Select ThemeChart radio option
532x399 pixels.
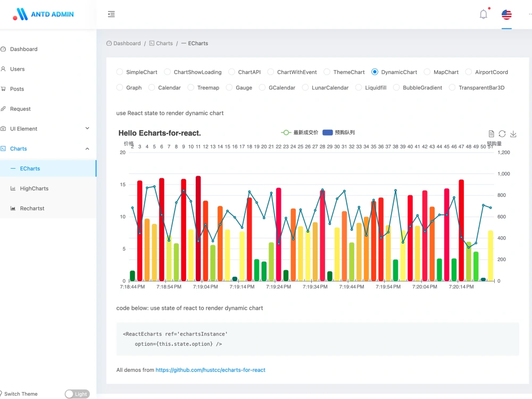pos(327,72)
